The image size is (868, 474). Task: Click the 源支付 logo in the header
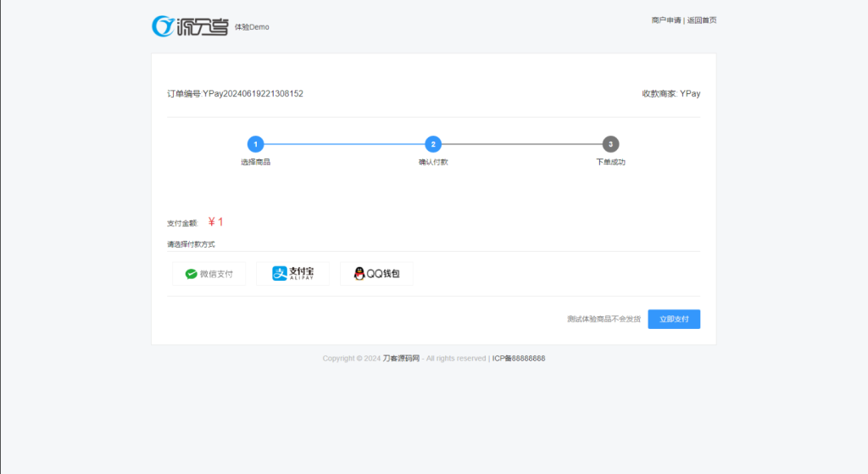[x=190, y=26]
